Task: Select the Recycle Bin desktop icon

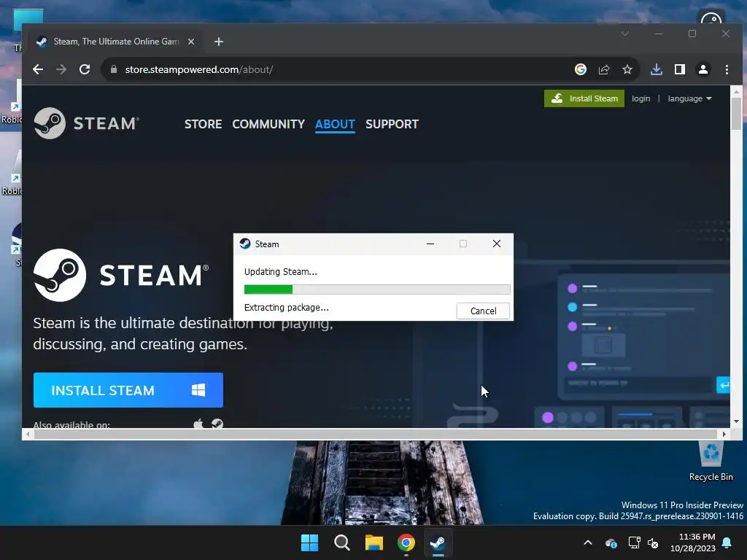Action: [x=711, y=461]
